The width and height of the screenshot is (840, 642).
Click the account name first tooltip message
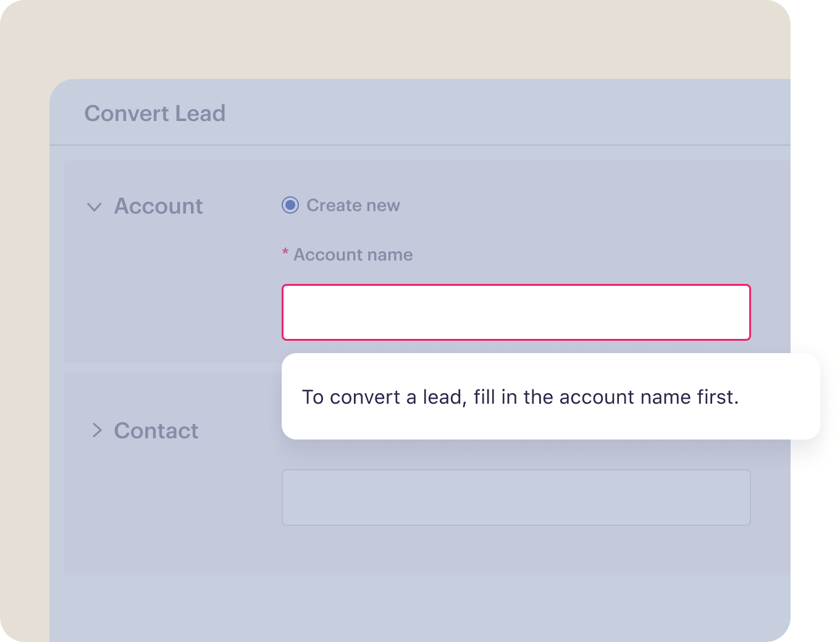(x=520, y=397)
